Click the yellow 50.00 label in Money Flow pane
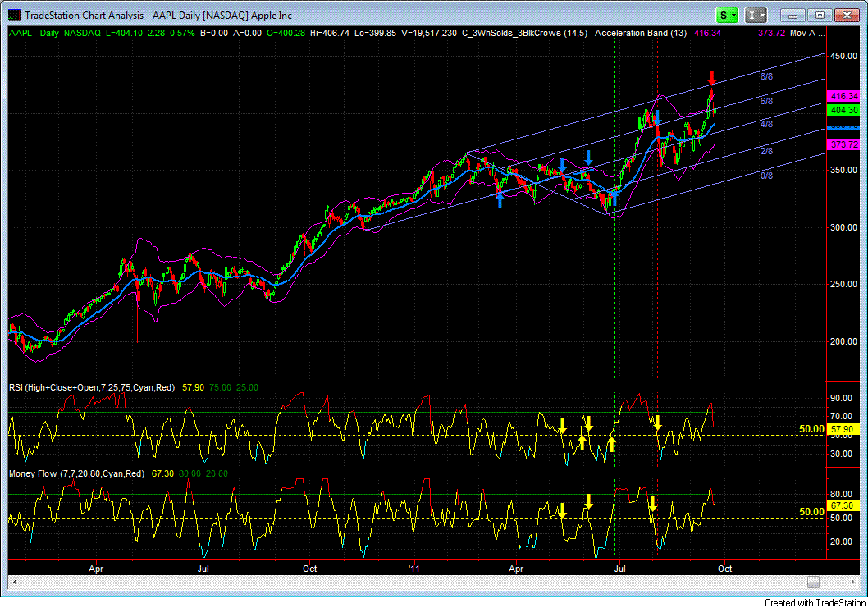The width and height of the screenshot is (868, 608). pyautogui.click(x=811, y=512)
